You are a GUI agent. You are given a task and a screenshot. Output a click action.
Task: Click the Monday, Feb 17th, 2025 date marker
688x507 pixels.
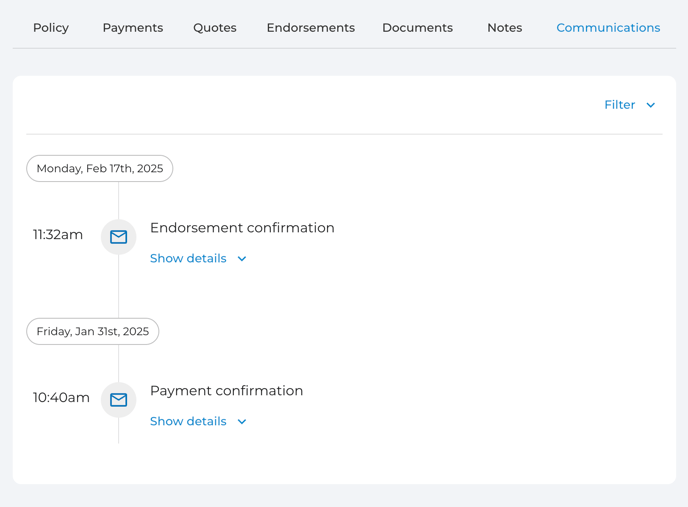click(100, 169)
